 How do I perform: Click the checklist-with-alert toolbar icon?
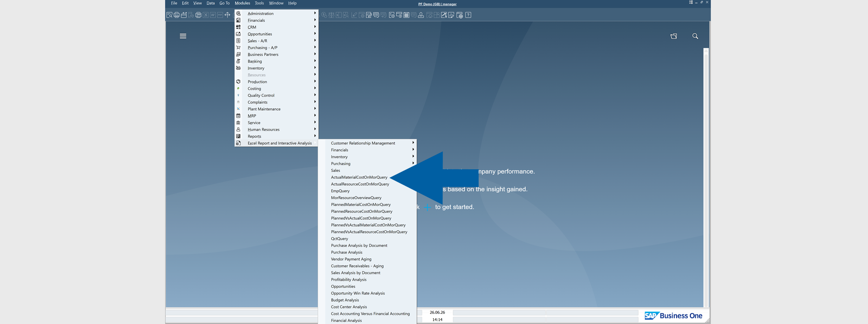pos(392,15)
